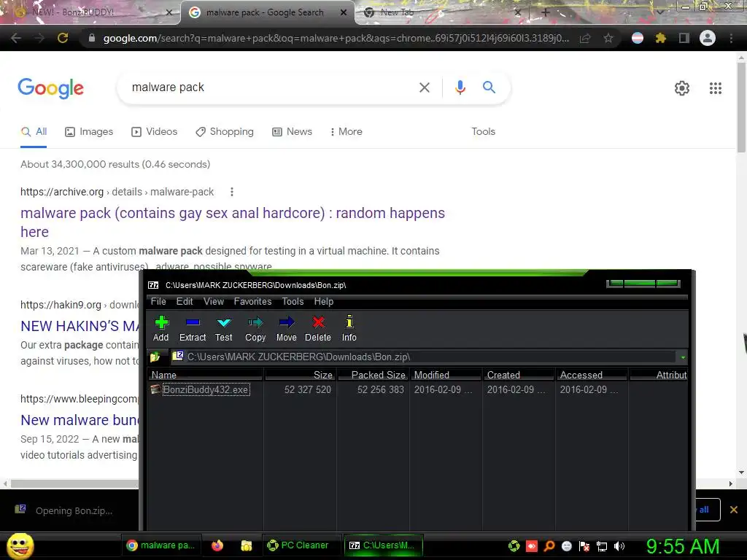The height and width of the screenshot is (560, 747).
Task: Switch to Videos search results
Action: tap(155, 131)
